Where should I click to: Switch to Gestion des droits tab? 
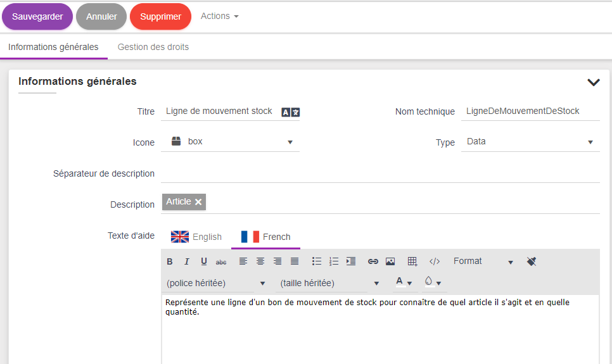coord(153,47)
